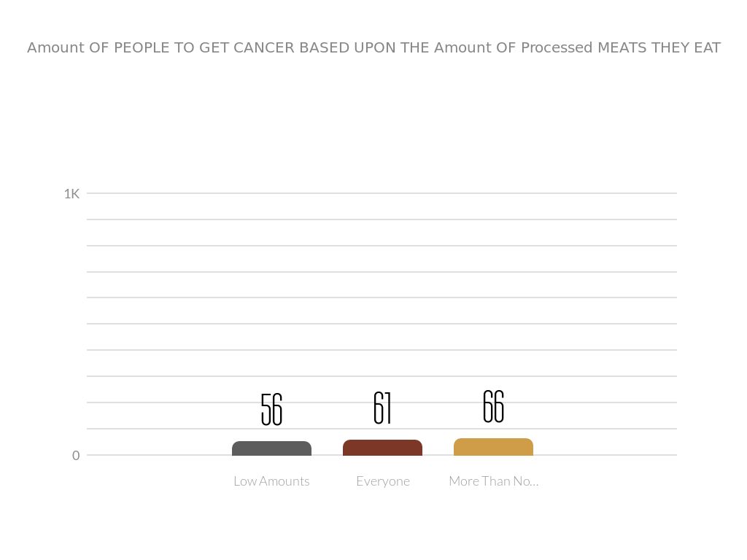The image size is (747, 560).
Task: Select the brown Everyone bar
Action: (x=382, y=448)
